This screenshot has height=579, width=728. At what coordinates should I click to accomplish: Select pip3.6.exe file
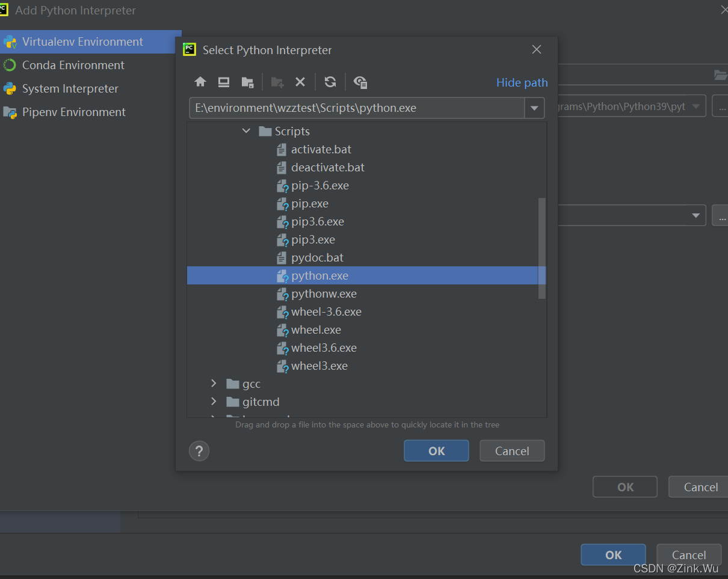pos(318,221)
